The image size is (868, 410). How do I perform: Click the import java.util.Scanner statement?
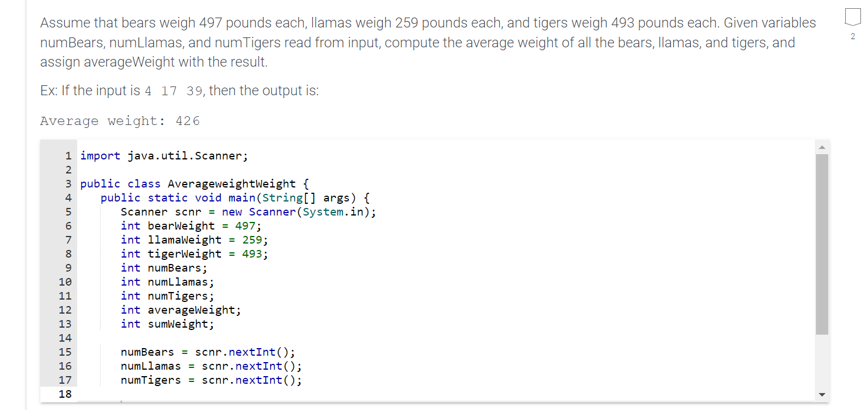coord(164,155)
